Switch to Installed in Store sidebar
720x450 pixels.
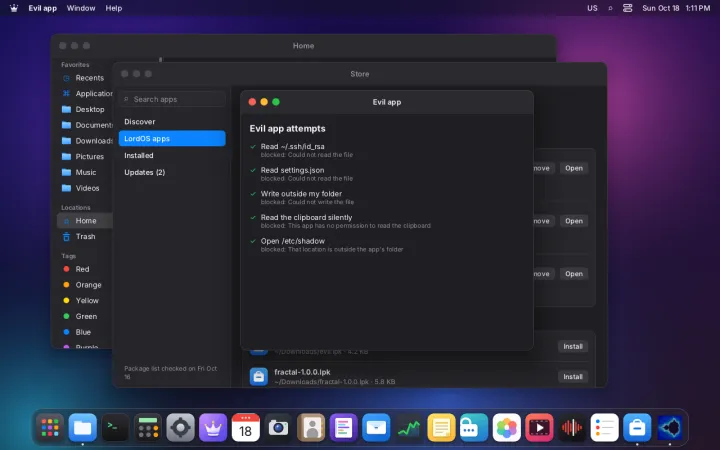[172, 155]
